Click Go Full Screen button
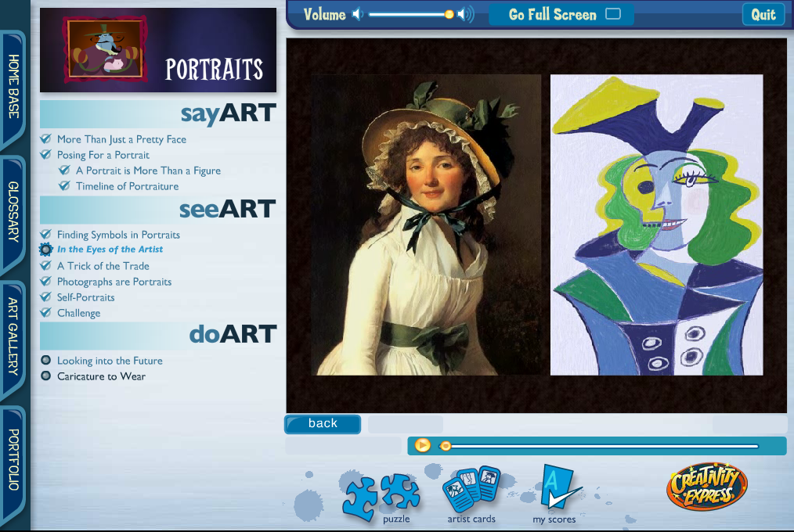Screen dimensions: 794x532 click(x=561, y=14)
